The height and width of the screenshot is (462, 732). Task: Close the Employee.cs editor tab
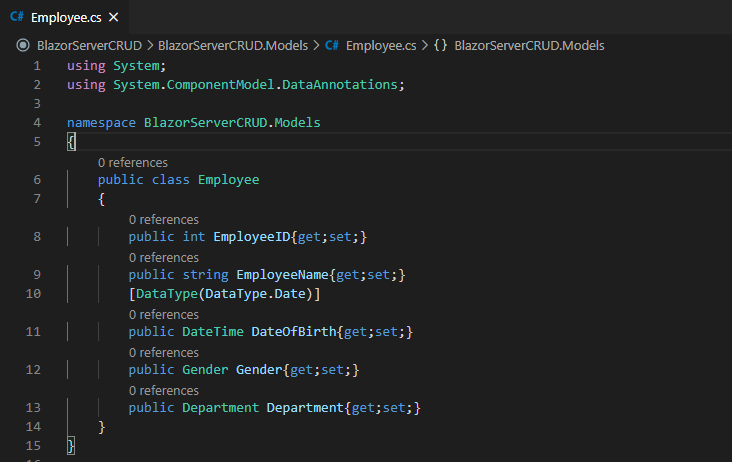[x=111, y=17]
